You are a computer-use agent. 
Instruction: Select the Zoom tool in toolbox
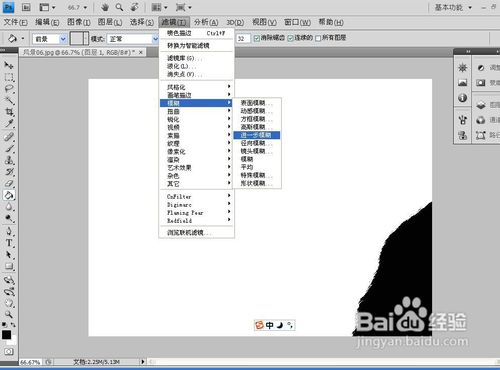9,314
